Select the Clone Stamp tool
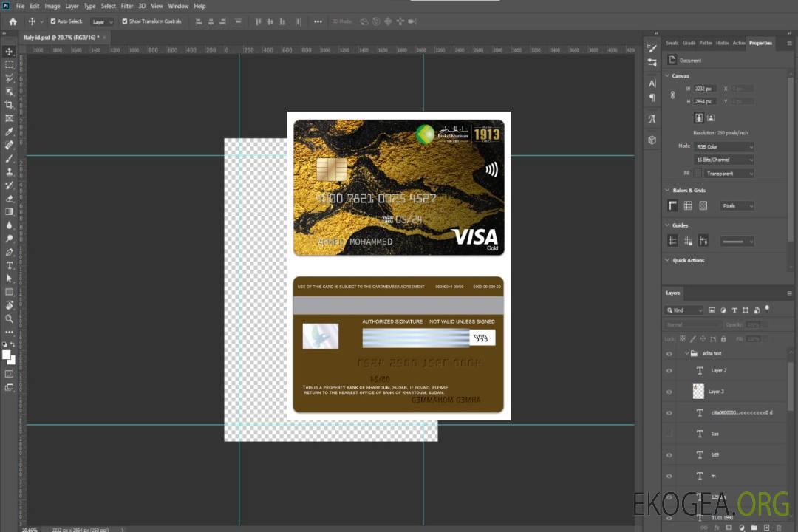Viewport: 798px width, 532px height. pyautogui.click(x=9, y=171)
